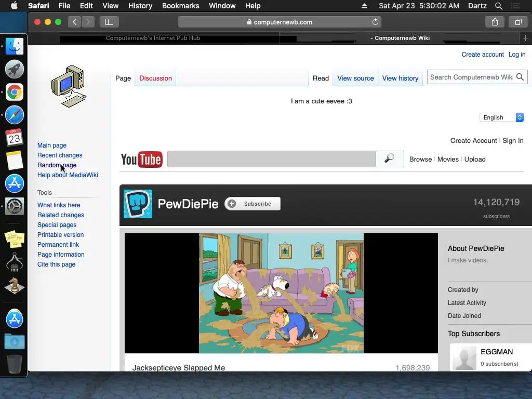Click YouTube Create Account link
The height and width of the screenshot is (399, 532).
point(473,140)
